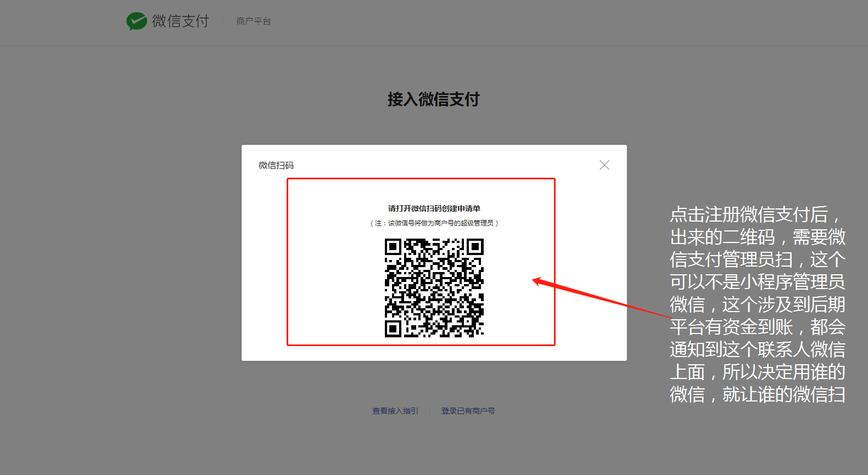
Task: Click the 微信扫码 dialog title
Action: [276, 165]
